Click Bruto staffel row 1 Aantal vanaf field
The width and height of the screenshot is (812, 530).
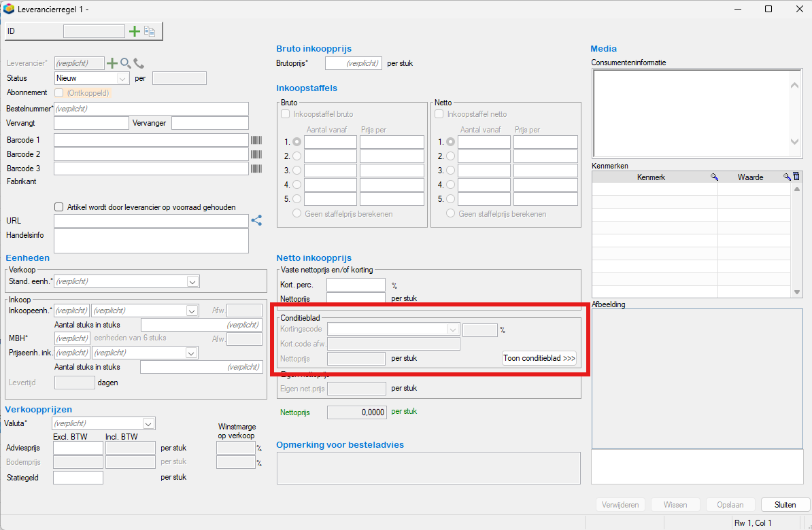click(331, 142)
